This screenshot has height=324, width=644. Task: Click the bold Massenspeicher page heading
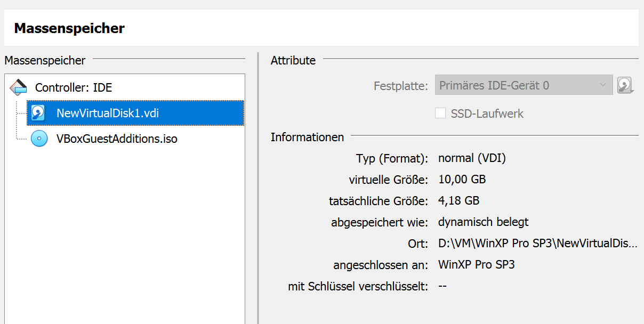tap(69, 28)
